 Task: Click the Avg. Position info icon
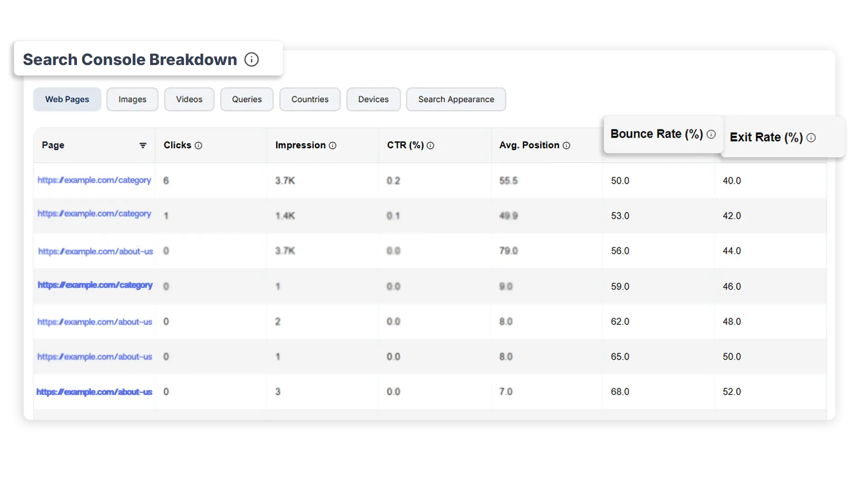(566, 145)
